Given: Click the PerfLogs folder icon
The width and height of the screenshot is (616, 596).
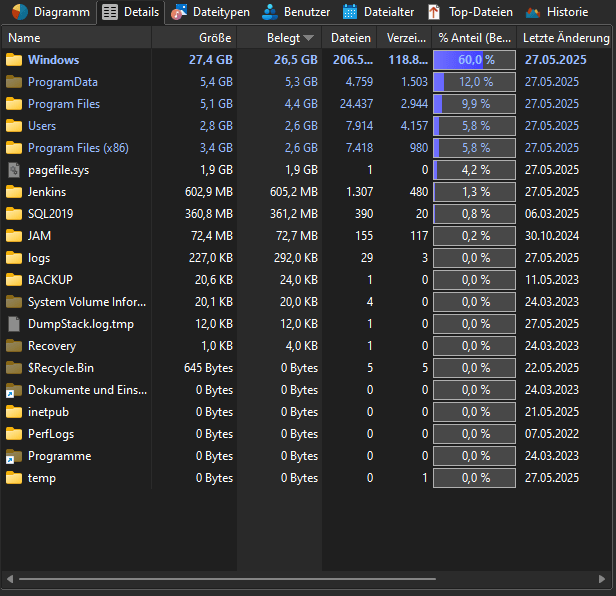Looking at the screenshot, I should click(14, 434).
